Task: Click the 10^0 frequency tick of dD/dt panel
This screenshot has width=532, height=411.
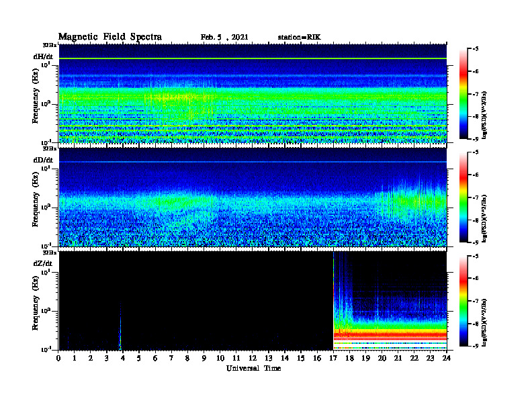Action: click(x=45, y=208)
